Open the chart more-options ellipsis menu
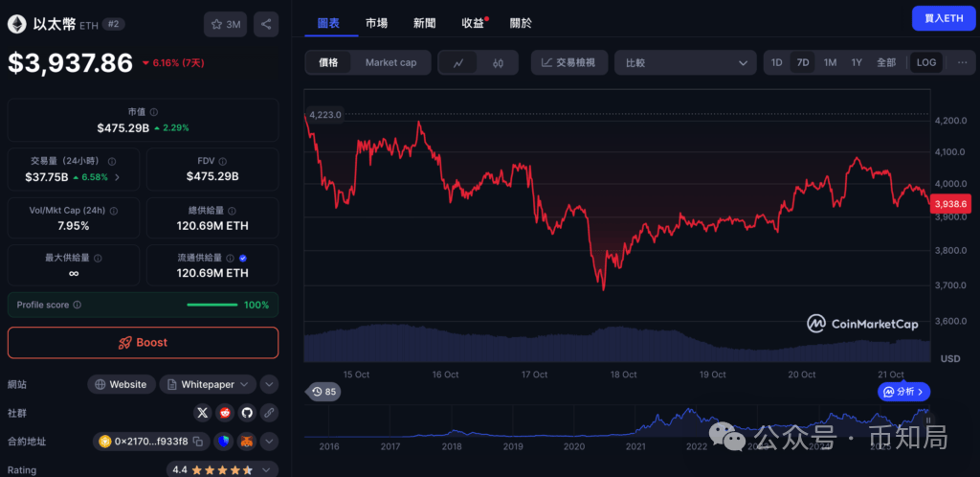The height and width of the screenshot is (477, 980). click(963, 62)
